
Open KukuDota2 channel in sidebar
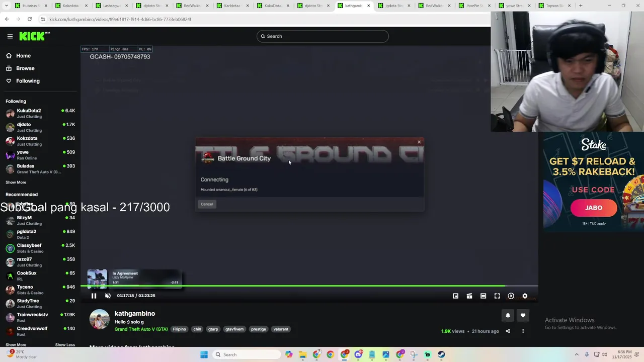coord(40,113)
